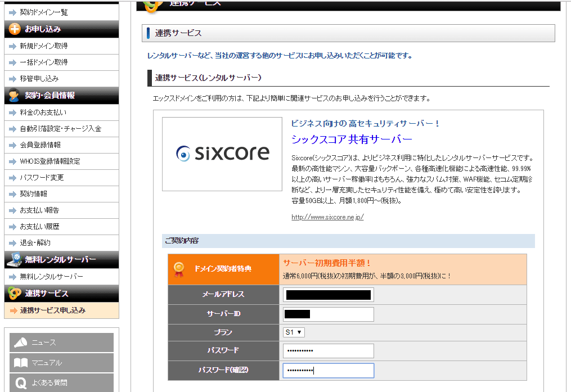Open お支払い履歴 sidebar item

pos(61,227)
